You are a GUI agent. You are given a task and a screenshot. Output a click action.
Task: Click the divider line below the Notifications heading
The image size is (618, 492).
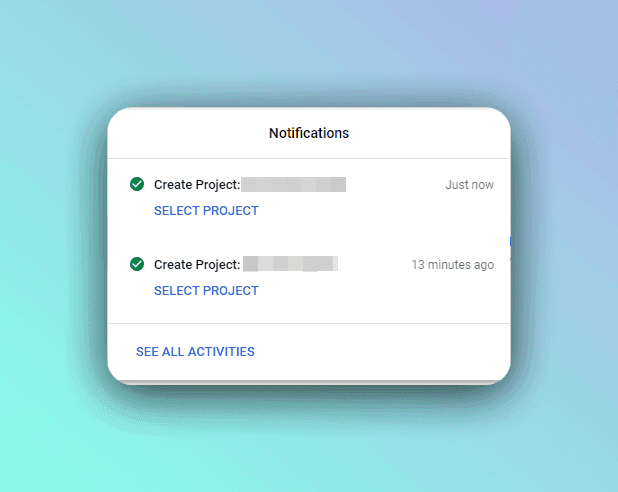[x=309, y=158]
